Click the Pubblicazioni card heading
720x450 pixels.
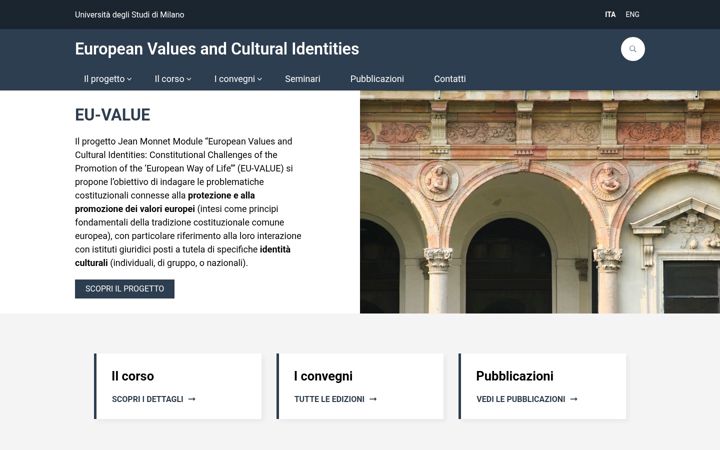pyautogui.click(x=515, y=376)
